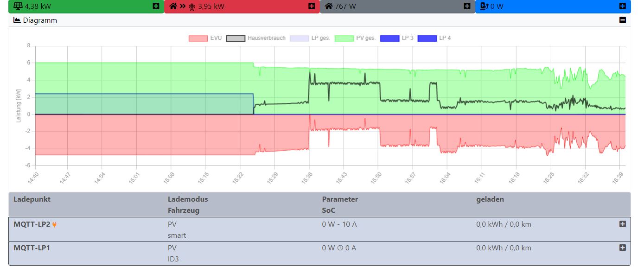644x280 pixels.
Task: Click the house icon next to 767 W
Action: click(329, 6)
